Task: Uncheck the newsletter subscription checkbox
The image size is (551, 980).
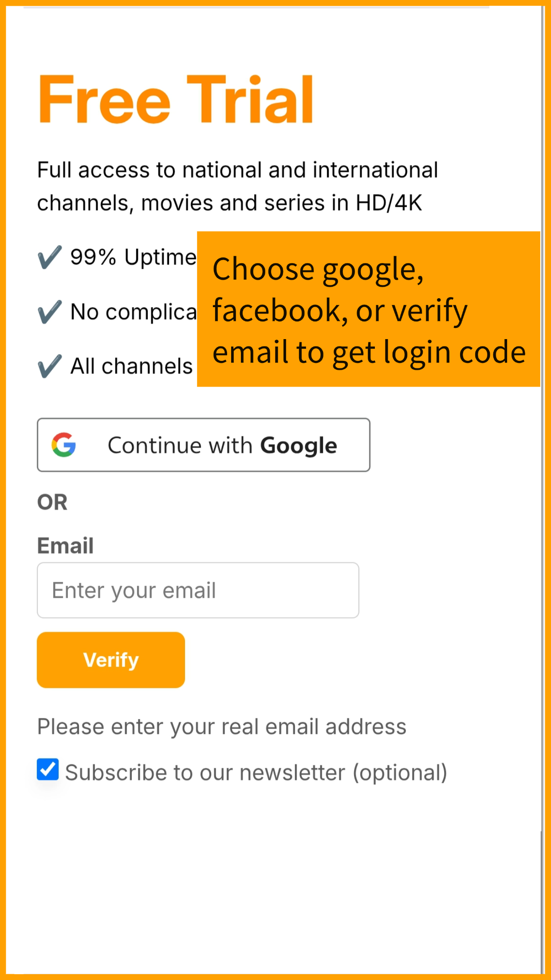Action: click(x=48, y=769)
